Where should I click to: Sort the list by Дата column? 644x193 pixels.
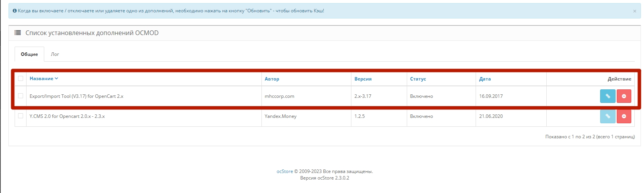[484, 79]
